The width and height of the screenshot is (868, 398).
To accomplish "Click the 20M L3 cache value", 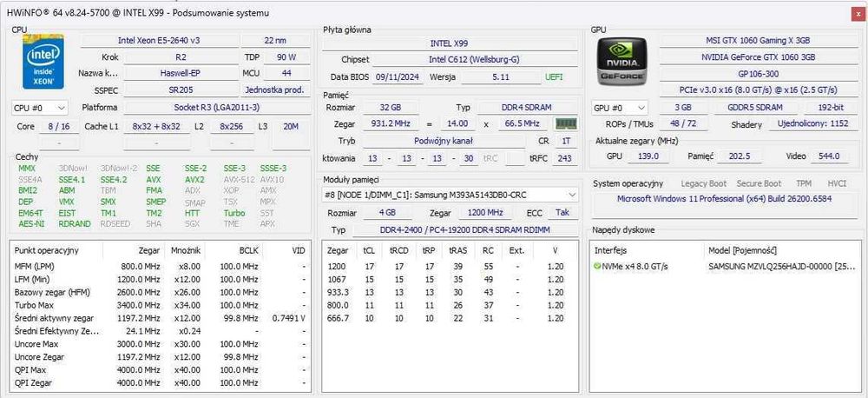I will click(291, 127).
